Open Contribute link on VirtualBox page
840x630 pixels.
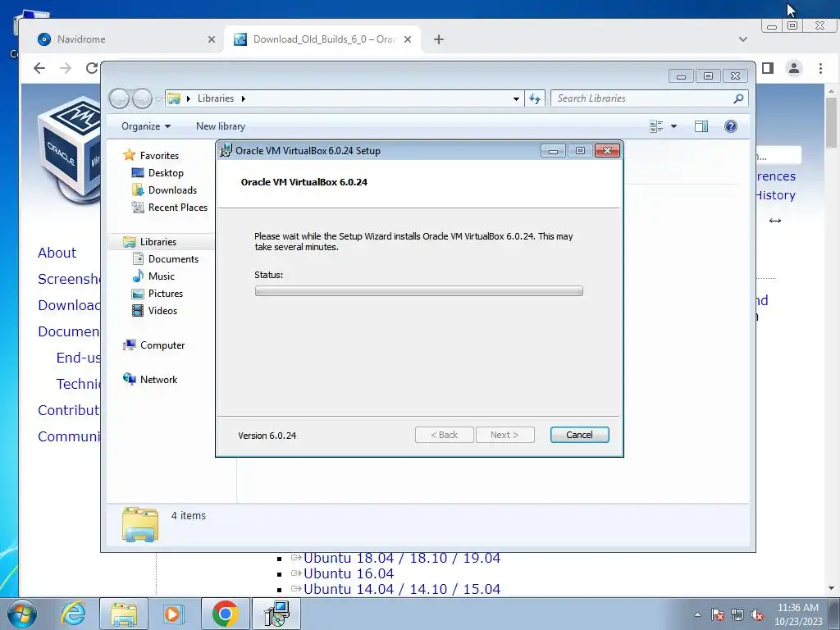point(68,410)
